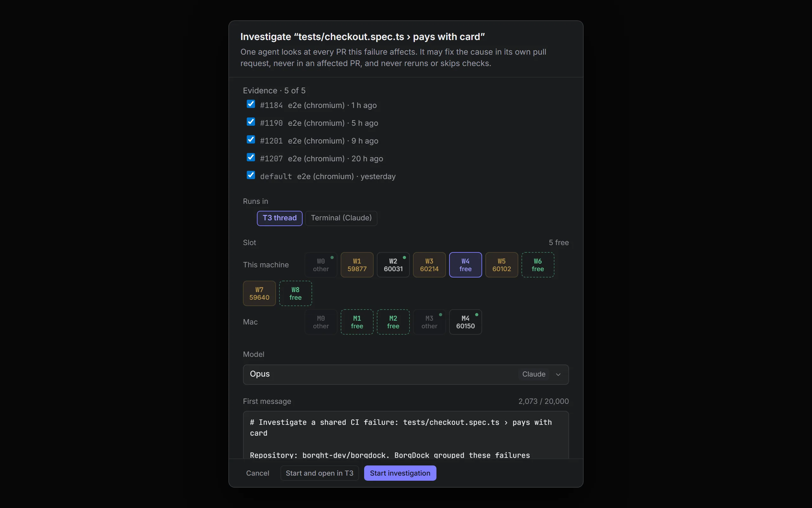Select Mac slot M0 other
Image resolution: width=812 pixels, height=508 pixels.
click(321, 322)
